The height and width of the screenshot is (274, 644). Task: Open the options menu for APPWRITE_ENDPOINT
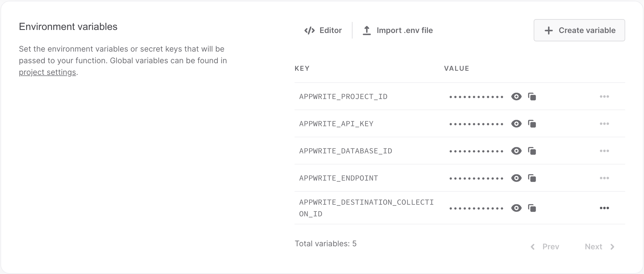604,178
